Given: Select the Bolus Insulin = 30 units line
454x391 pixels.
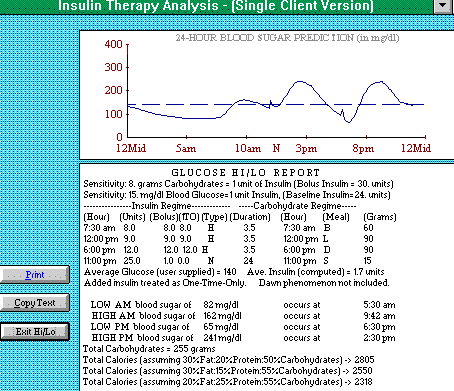Looking at the screenshot, I should [x=238, y=184].
